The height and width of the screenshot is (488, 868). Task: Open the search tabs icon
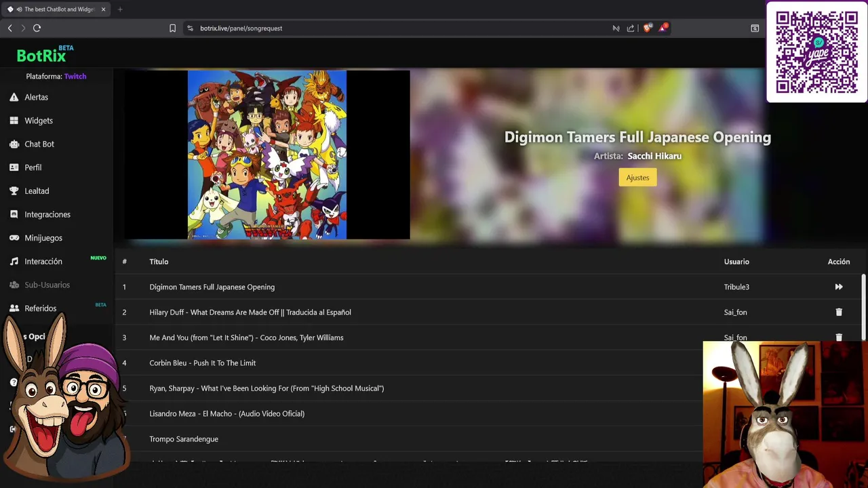pos(755,28)
